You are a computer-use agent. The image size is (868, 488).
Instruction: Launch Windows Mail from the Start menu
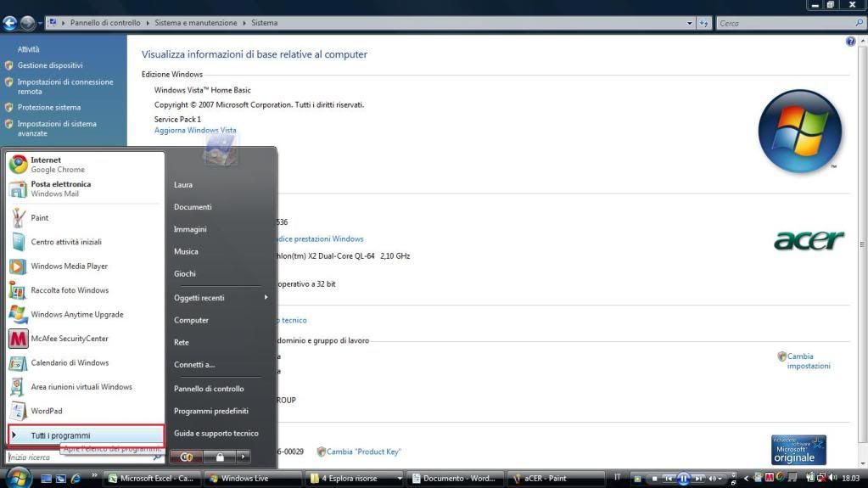[85, 189]
